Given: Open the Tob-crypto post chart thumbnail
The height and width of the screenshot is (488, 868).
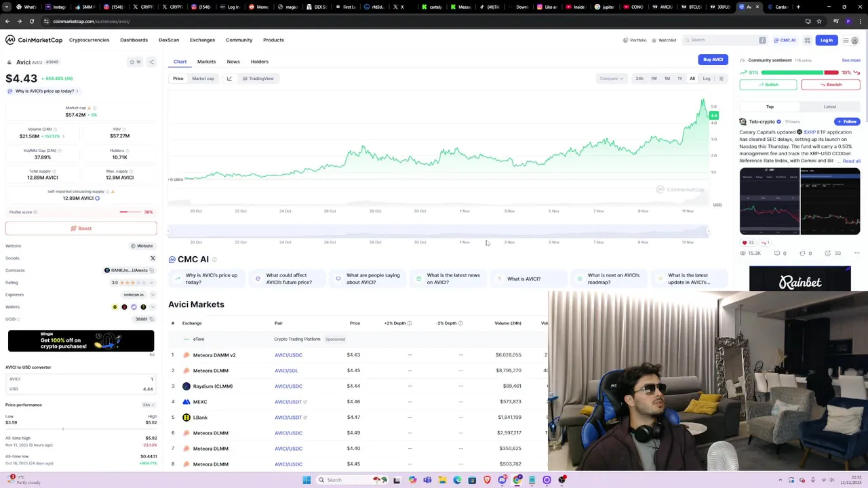Looking at the screenshot, I should tap(800, 201).
